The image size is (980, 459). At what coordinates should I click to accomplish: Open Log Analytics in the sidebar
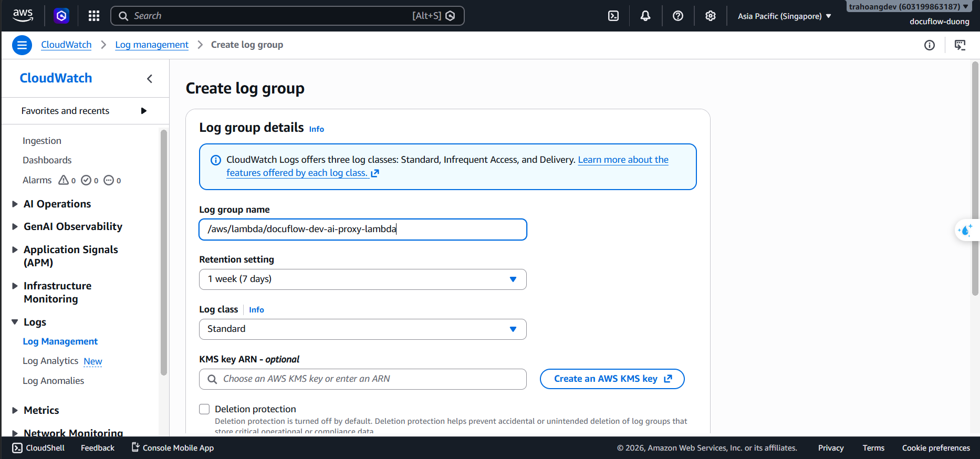50,361
